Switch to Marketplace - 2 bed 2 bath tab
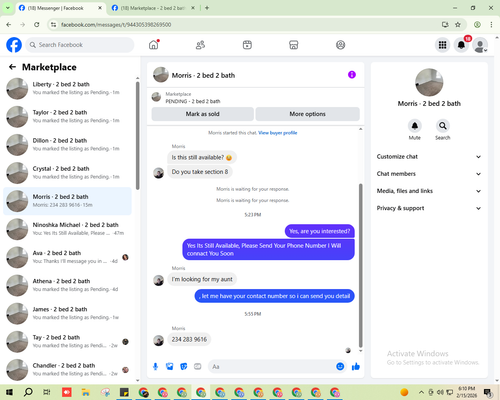The height and width of the screenshot is (400, 500). 153,8
